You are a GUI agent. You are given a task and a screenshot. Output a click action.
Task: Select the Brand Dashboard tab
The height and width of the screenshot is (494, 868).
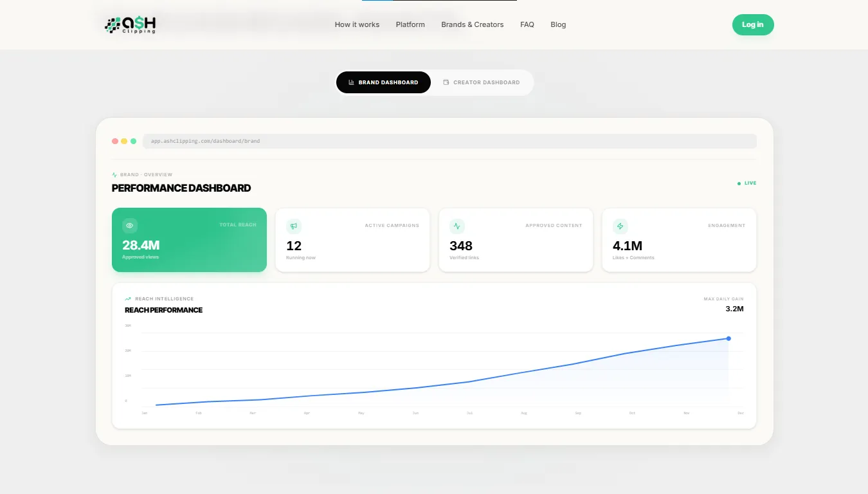pyautogui.click(x=383, y=82)
